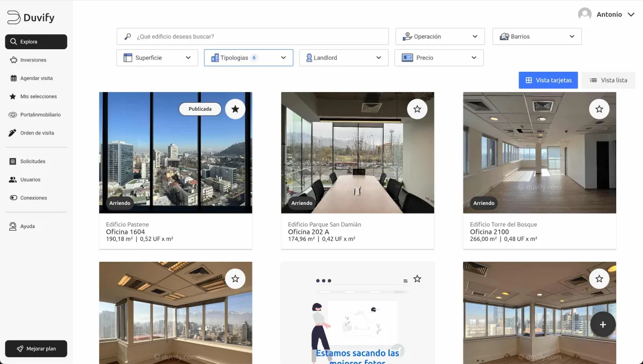Unfavorite Edificio Pastene with its star
This screenshot has width=643, height=364.
click(x=235, y=109)
